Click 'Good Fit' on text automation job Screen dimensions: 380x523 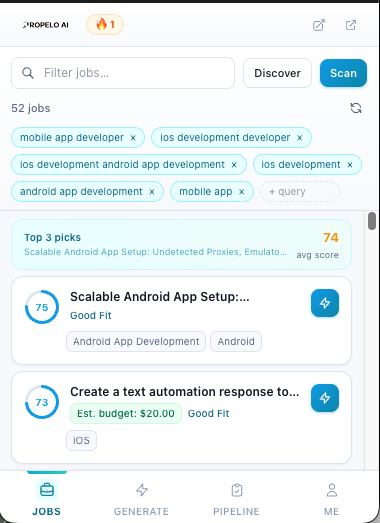click(209, 414)
